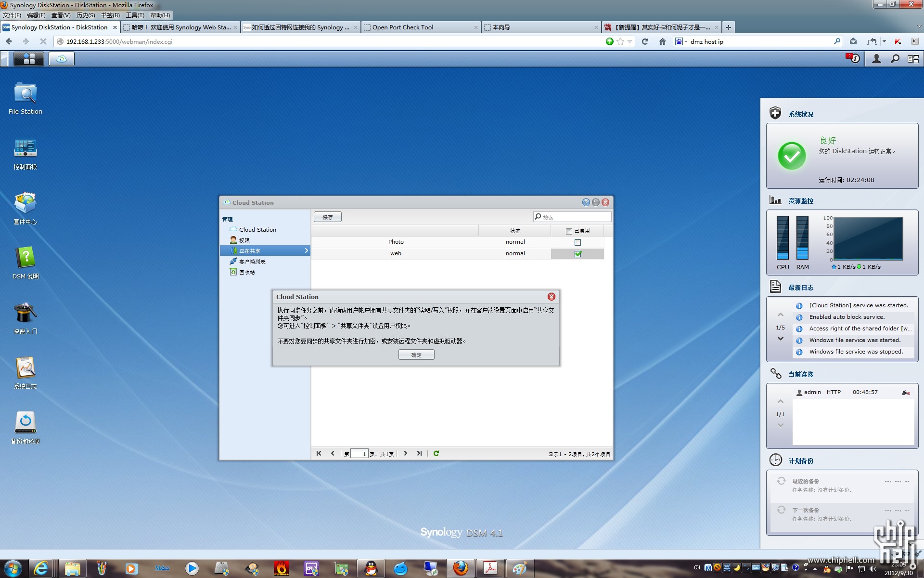Open the 文件(F) Firefox menu
Viewport: 924px width, 578px height.
click(x=12, y=15)
